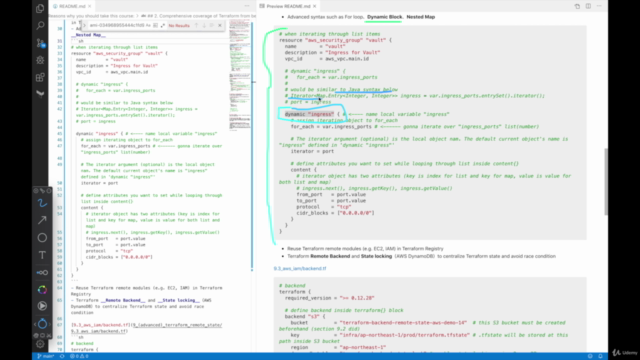Open the Manage gear icon in activity bar
The image size is (640, 360).
tap(40, 344)
